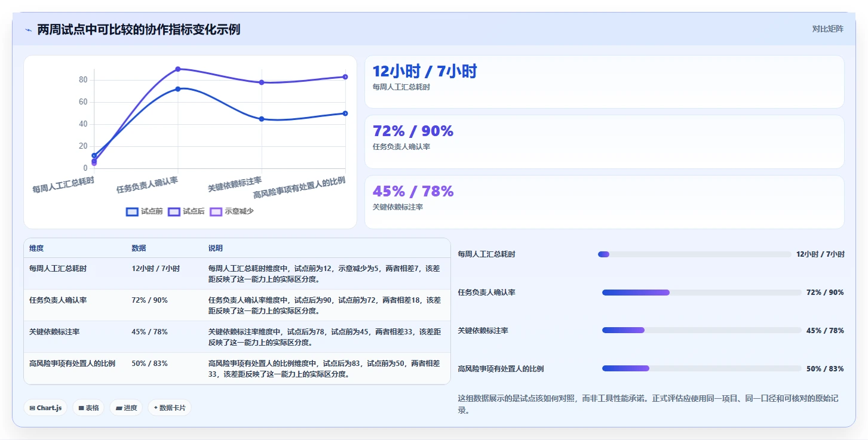Click the 试点前 end point at value 50
Screen dimensions: 868x440
(x=345, y=113)
